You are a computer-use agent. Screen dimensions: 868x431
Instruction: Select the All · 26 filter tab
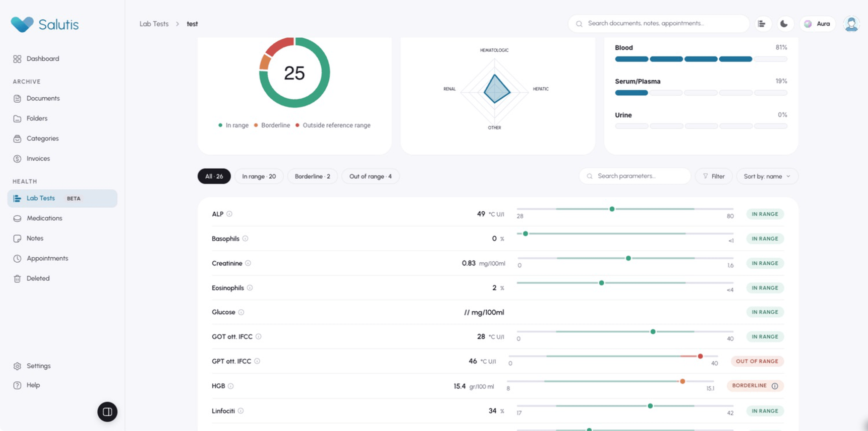tap(214, 176)
